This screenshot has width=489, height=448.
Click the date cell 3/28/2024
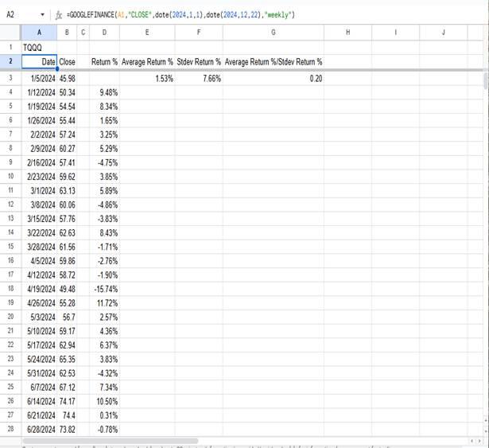click(39, 247)
